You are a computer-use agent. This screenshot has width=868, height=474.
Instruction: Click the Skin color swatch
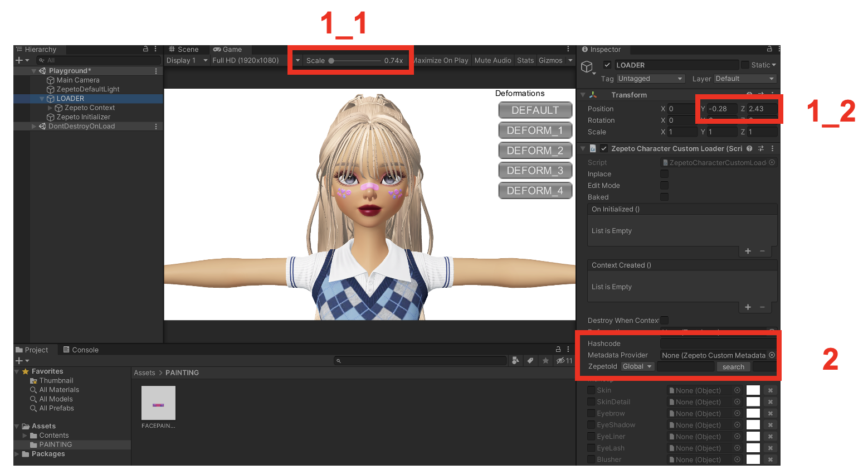753,390
